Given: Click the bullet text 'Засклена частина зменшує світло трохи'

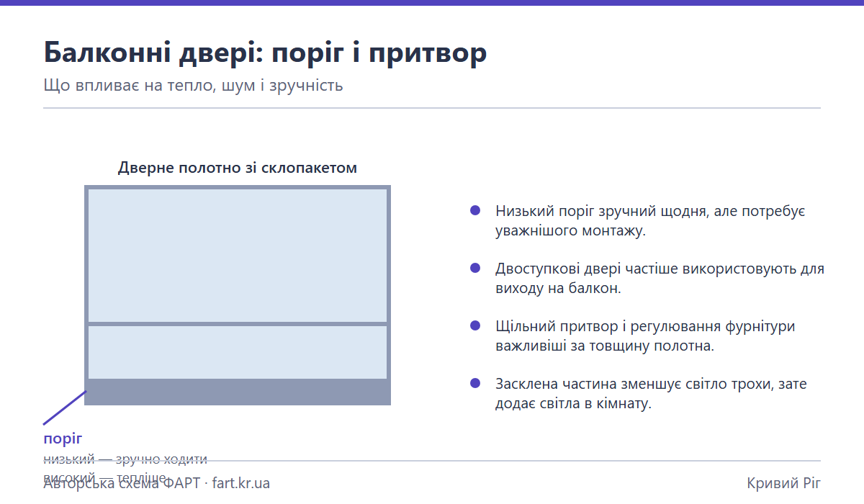Looking at the screenshot, I should 635,384.
